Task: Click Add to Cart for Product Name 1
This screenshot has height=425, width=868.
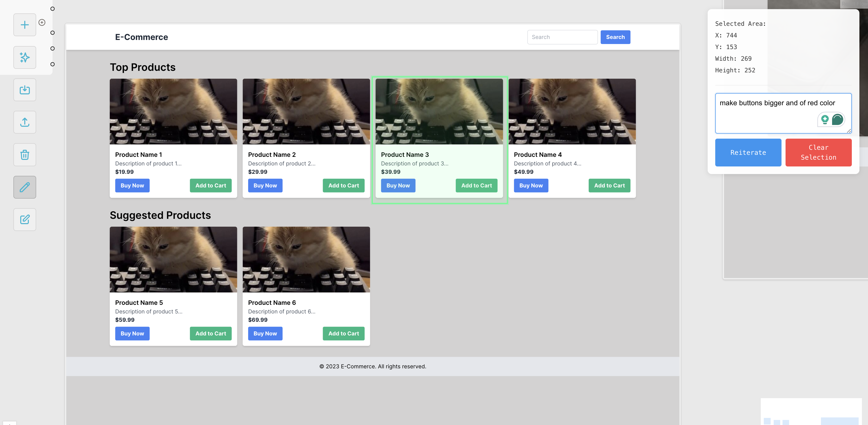Action: click(x=211, y=185)
